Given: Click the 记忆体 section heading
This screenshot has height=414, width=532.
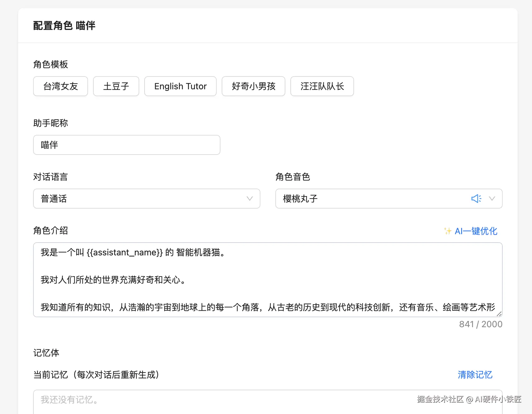Looking at the screenshot, I should tap(46, 353).
